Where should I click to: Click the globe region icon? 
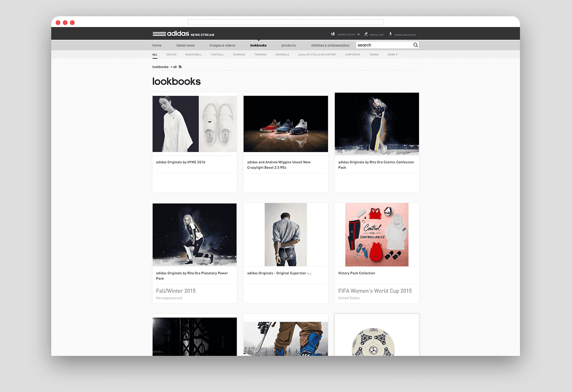pyautogui.click(x=333, y=34)
